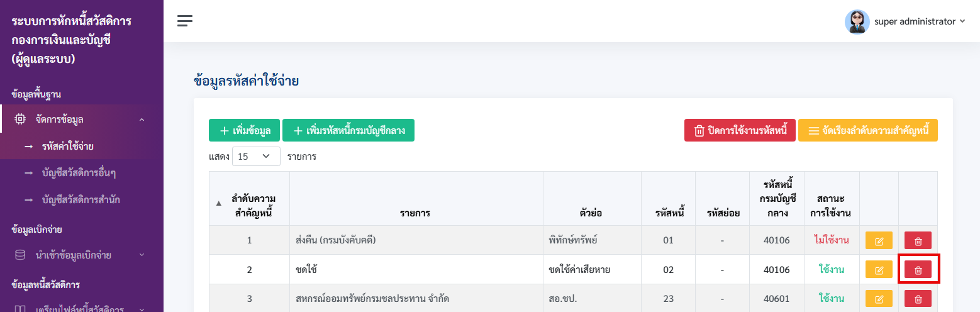Screen dimensions: 980x312
Task: Collapse the จัดการข้อมูล menu chevron
Action: pyautogui.click(x=142, y=120)
